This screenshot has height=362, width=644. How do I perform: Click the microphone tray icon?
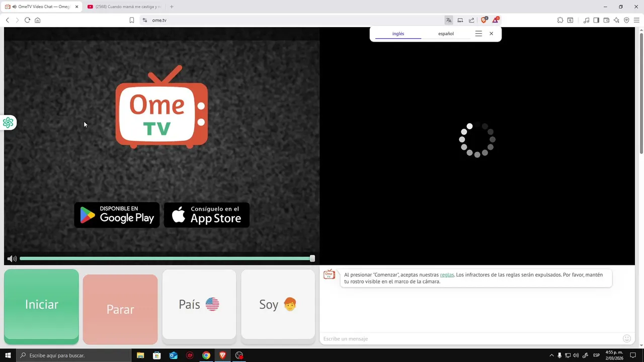559,355
